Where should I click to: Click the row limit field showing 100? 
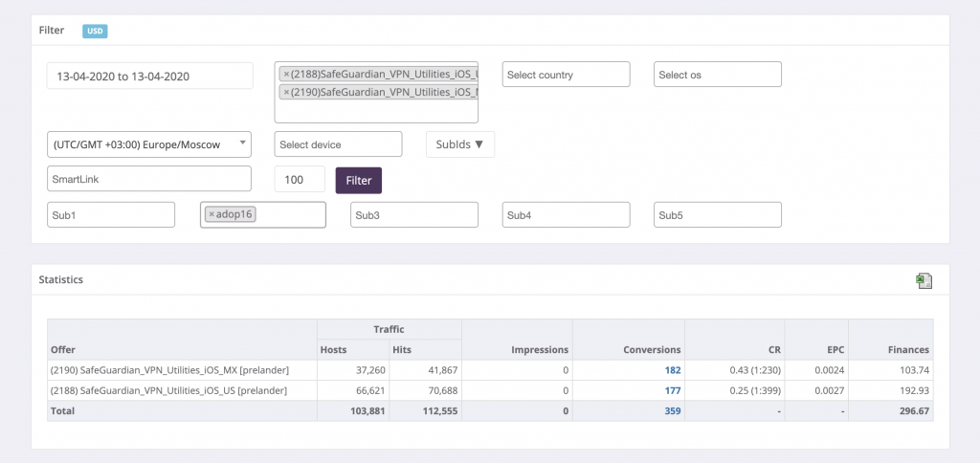300,179
